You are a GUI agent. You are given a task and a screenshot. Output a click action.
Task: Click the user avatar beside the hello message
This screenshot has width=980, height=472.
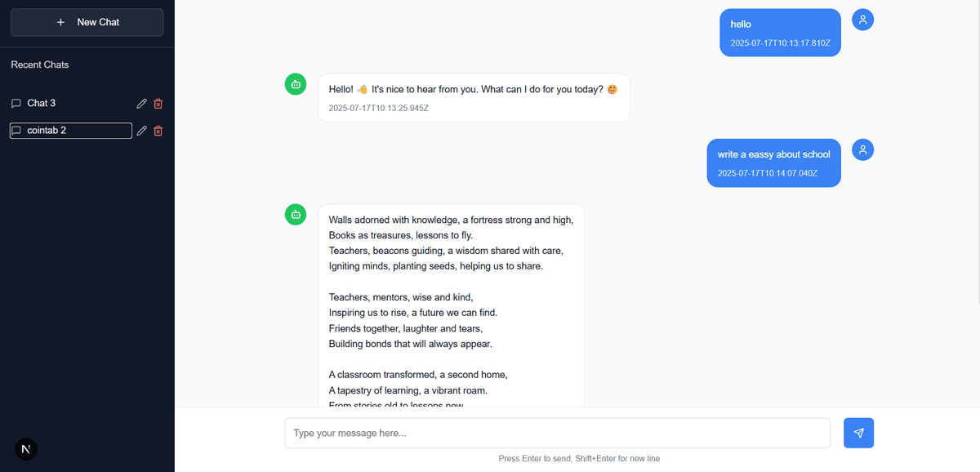pos(863,20)
